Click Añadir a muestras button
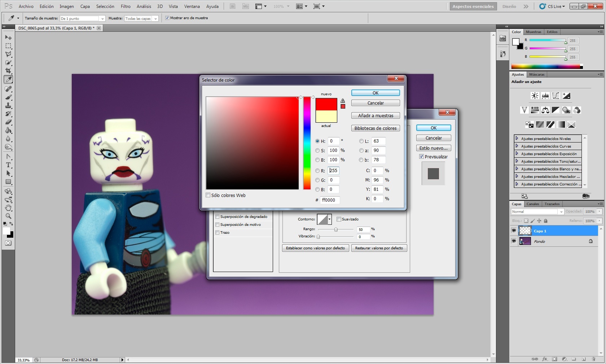The height and width of the screenshot is (364, 606). [376, 116]
